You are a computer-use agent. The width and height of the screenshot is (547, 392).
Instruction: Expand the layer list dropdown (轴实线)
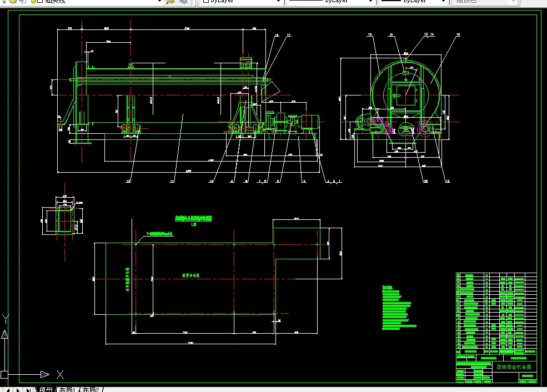159,2
